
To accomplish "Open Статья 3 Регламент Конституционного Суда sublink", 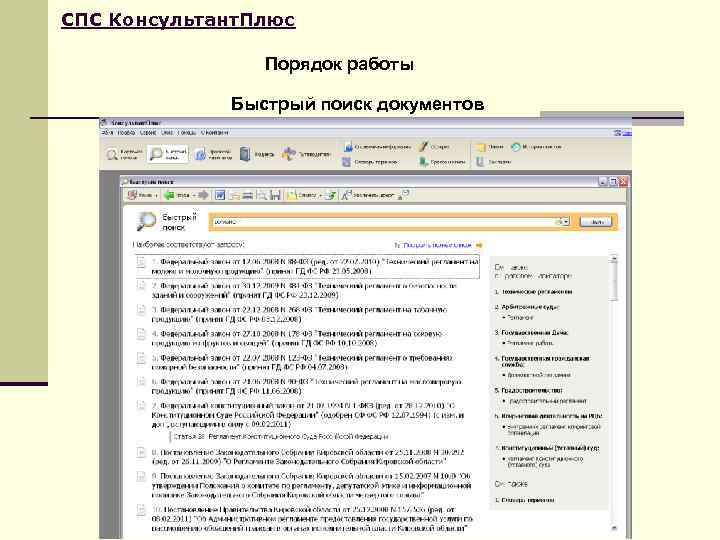I will pos(281,436).
